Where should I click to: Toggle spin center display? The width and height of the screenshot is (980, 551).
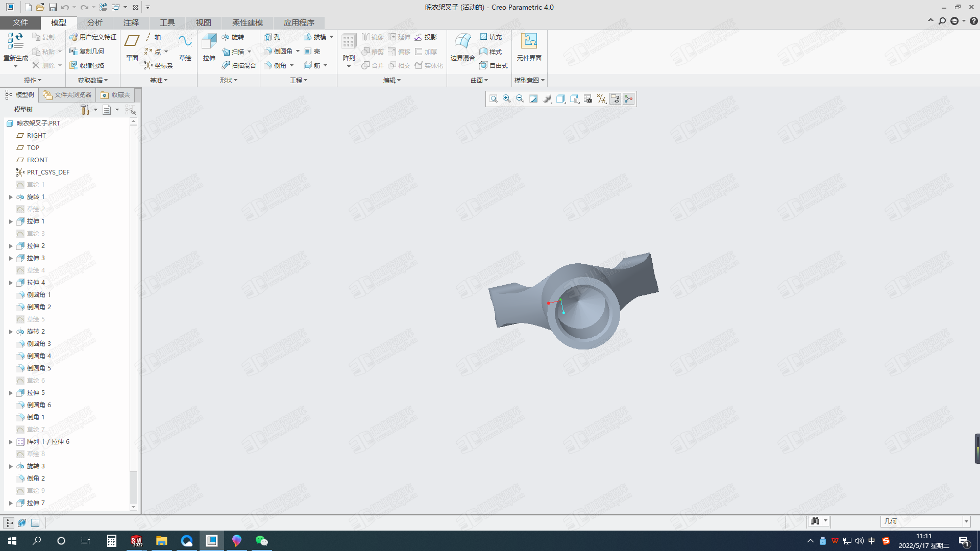[629, 98]
